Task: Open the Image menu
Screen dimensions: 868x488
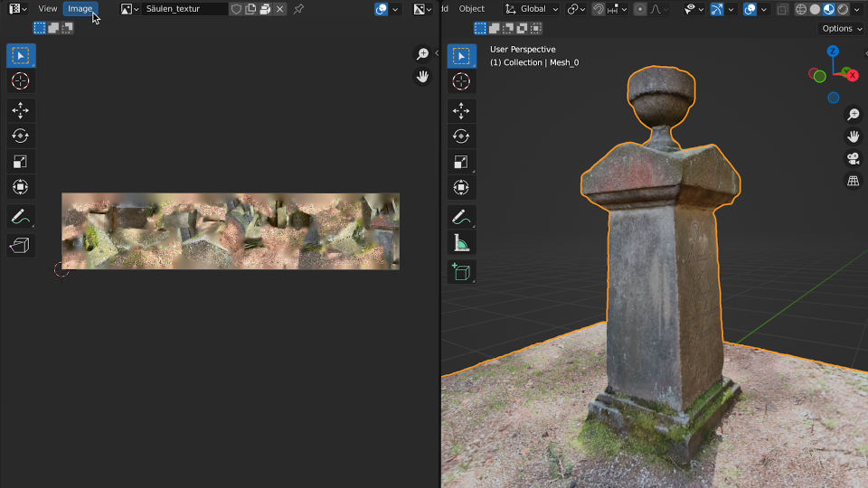Action: point(80,9)
